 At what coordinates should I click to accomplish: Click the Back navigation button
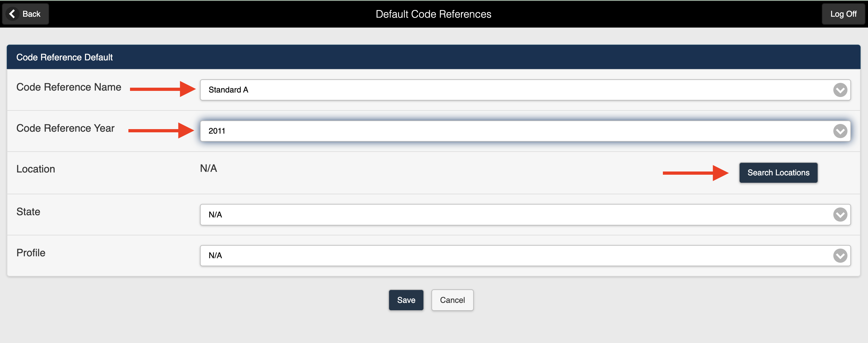[25, 14]
